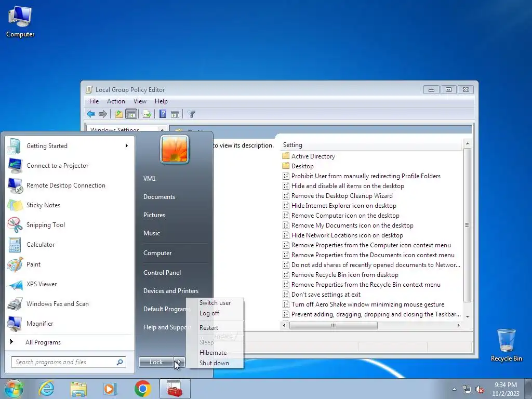The image size is (532, 399).
Task: Click the Show/Hide Action Pane icon
Action: (175, 114)
